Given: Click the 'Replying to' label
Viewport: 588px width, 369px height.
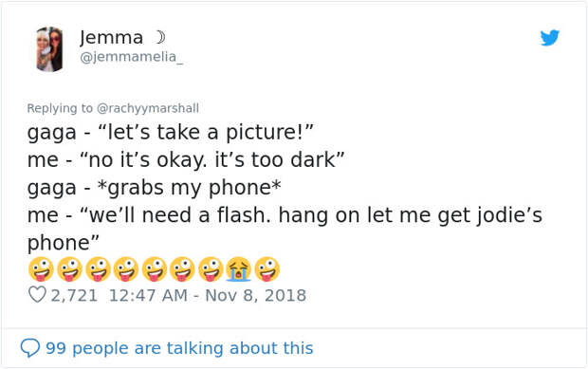Looking at the screenshot, I should click(60, 108).
